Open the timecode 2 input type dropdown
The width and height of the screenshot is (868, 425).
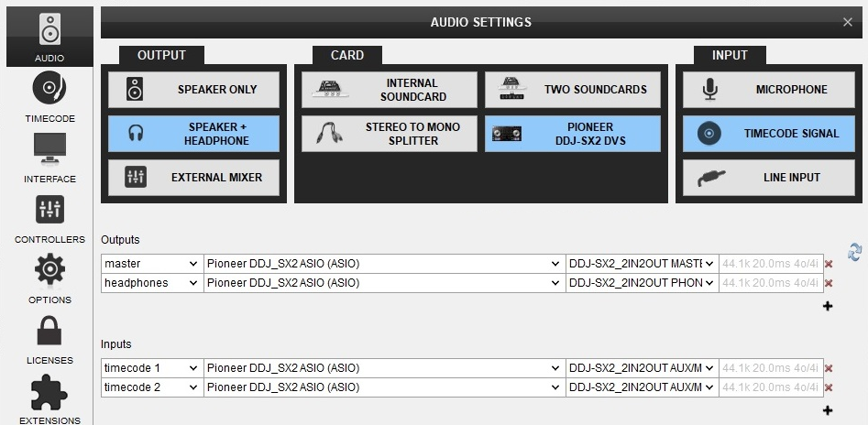(x=152, y=388)
